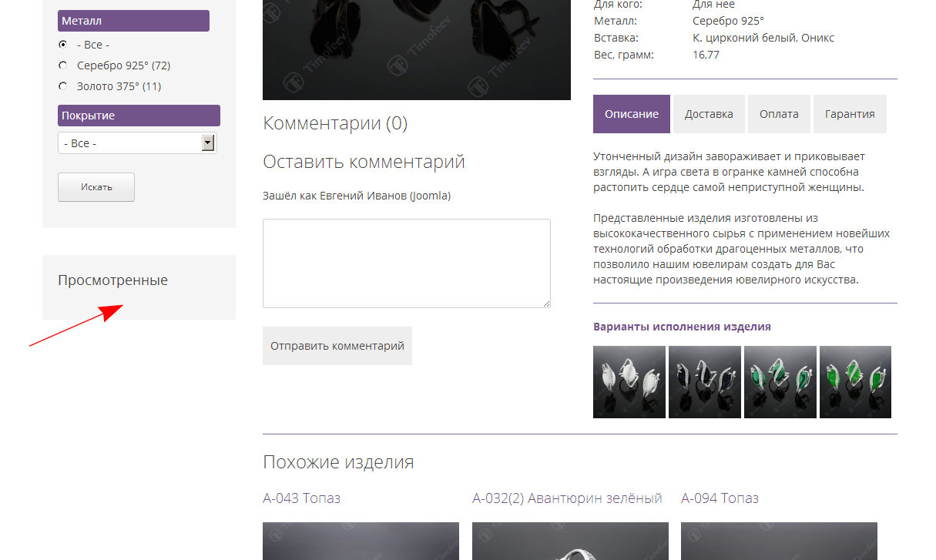Open the Доставка tab
The image size is (936, 560).
tap(709, 114)
